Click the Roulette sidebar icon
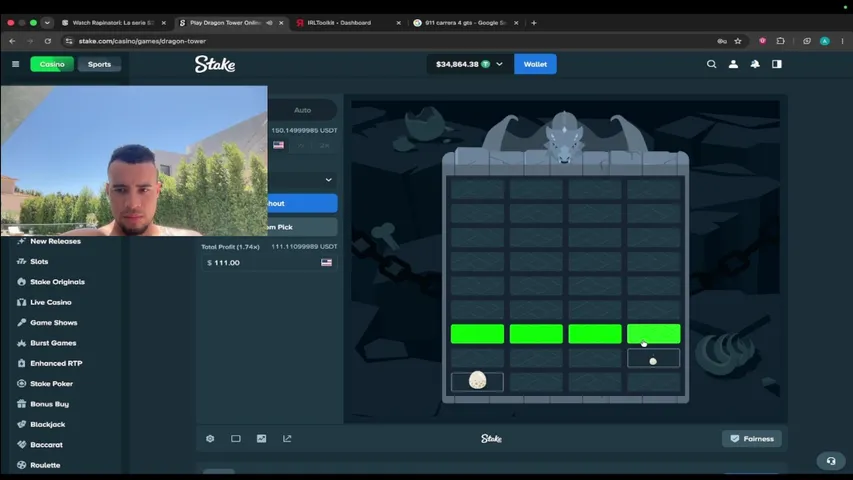Image resolution: width=853 pixels, height=480 pixels. pos(21,465)
